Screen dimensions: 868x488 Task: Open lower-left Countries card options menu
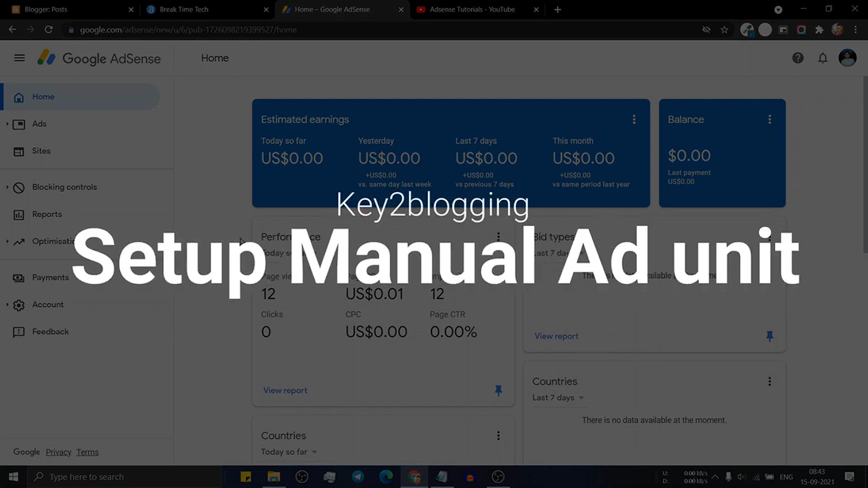(x=498, y=436)
